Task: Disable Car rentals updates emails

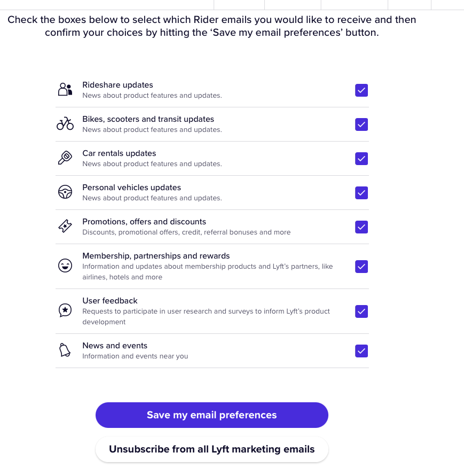Action: pos(361,159)
